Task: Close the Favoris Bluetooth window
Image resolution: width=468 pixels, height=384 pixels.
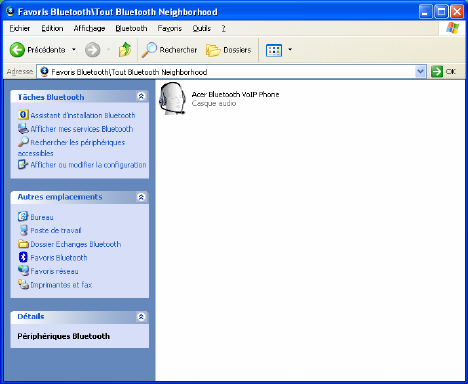Action: point(457,12)
